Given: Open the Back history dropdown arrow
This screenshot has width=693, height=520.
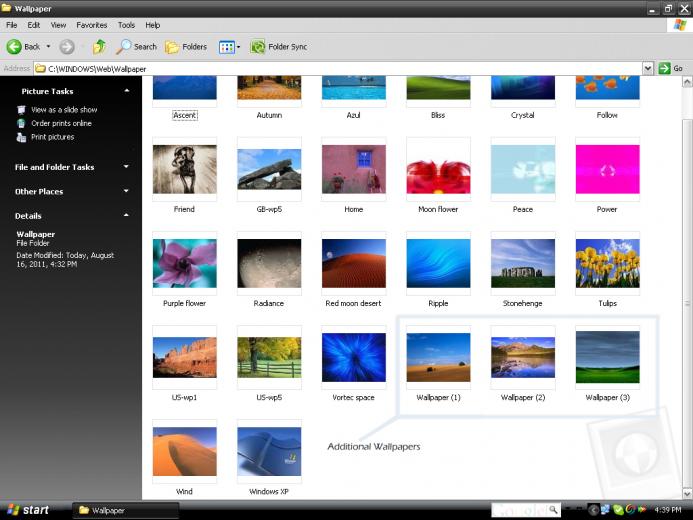Looking at the screenshot, I should tap(48, 46).
